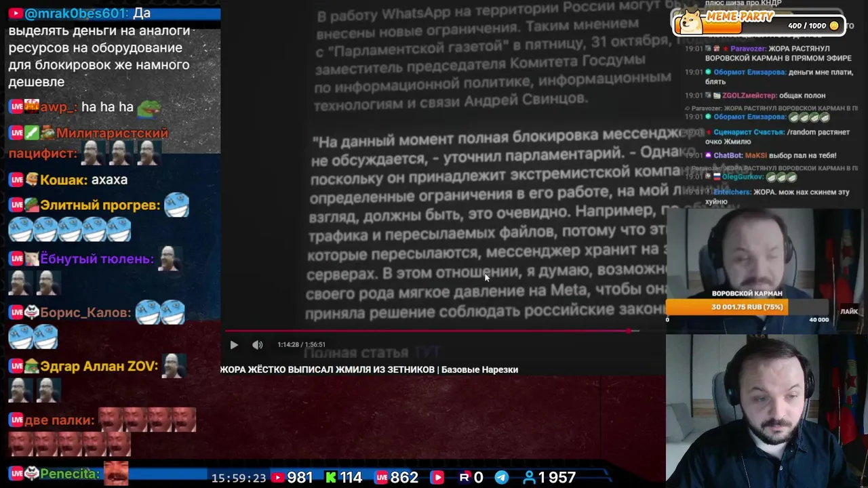The width and height of the screenshot is (868, 488).
Task: Click the MaKSi mention in ChatBot message
Action: [x=755, y=155]
